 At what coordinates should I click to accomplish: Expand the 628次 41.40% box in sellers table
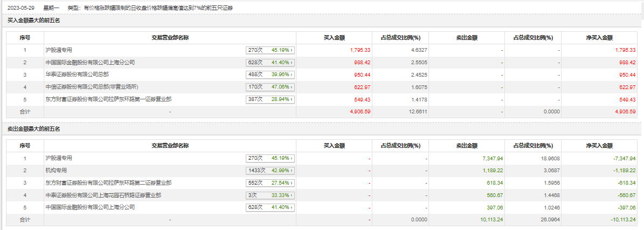pyautogui.click(x=270, y=207)
